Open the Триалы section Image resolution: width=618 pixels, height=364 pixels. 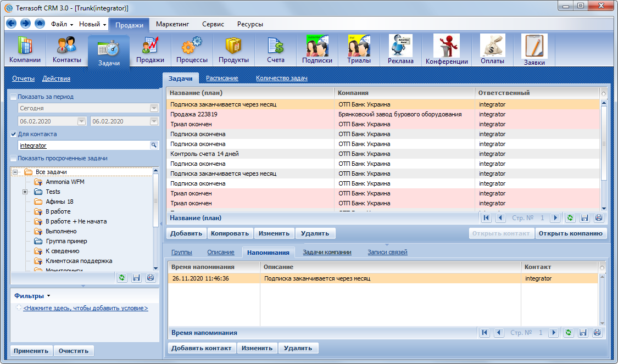click(359, 50)
